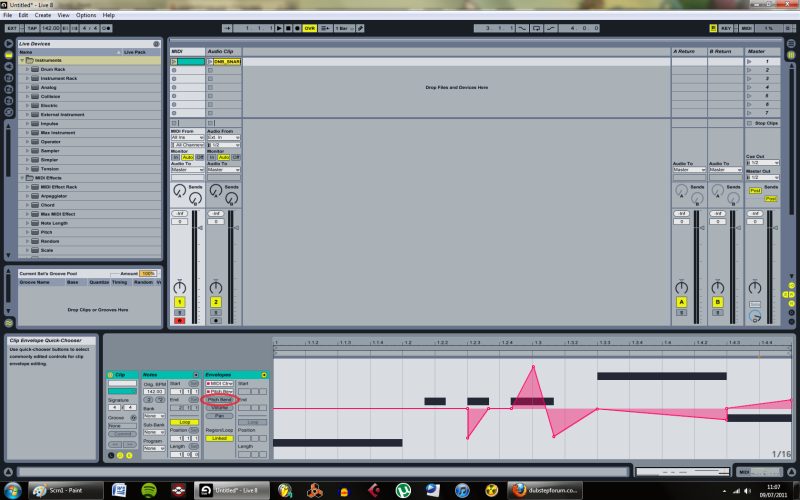
Task: Toggle the Punch-Out switch icon
Action: (551, 28)
